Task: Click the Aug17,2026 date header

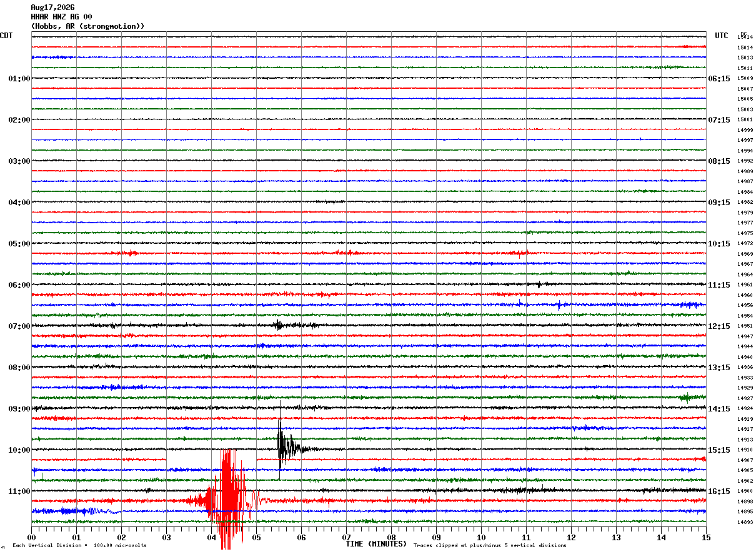Action: 52,8
